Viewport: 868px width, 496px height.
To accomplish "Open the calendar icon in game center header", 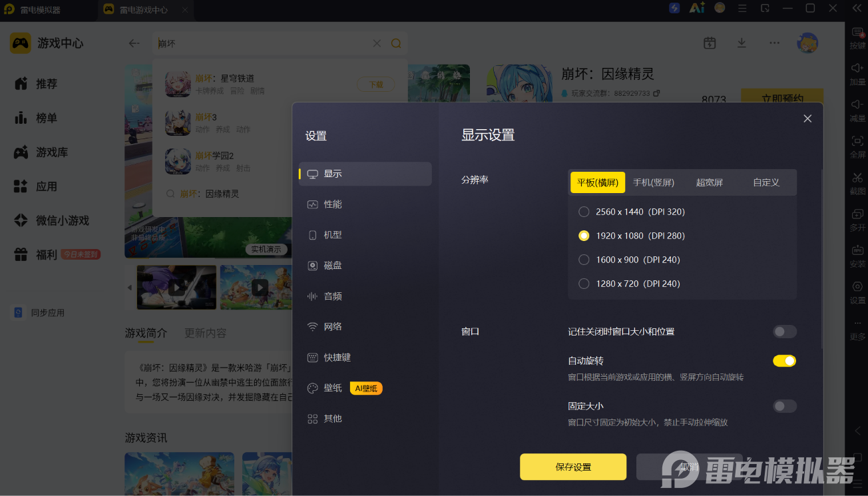I will (710, 43).
